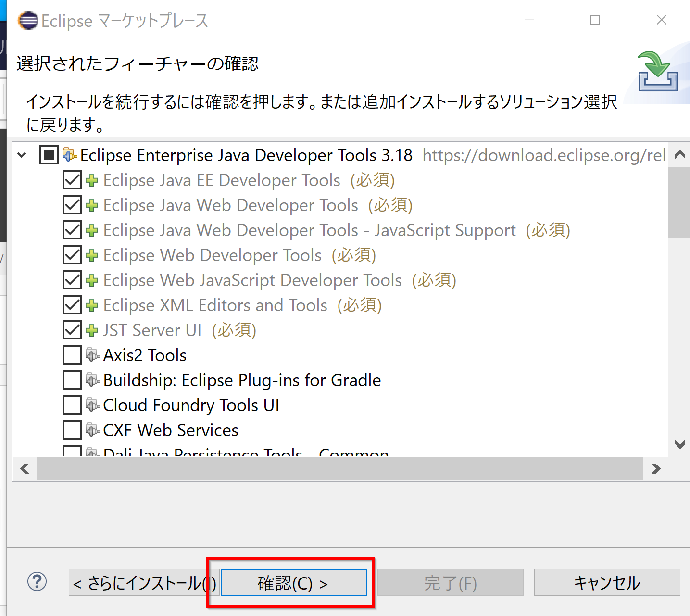Click the Cloud Foundry Tools UI feature icon

(x=92, y=405)
